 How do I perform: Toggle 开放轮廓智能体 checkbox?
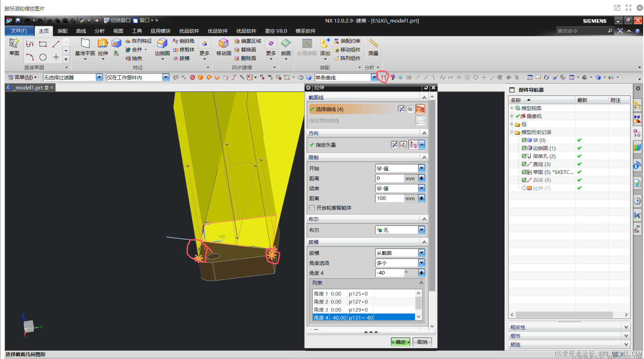click(x=312, y=208)
